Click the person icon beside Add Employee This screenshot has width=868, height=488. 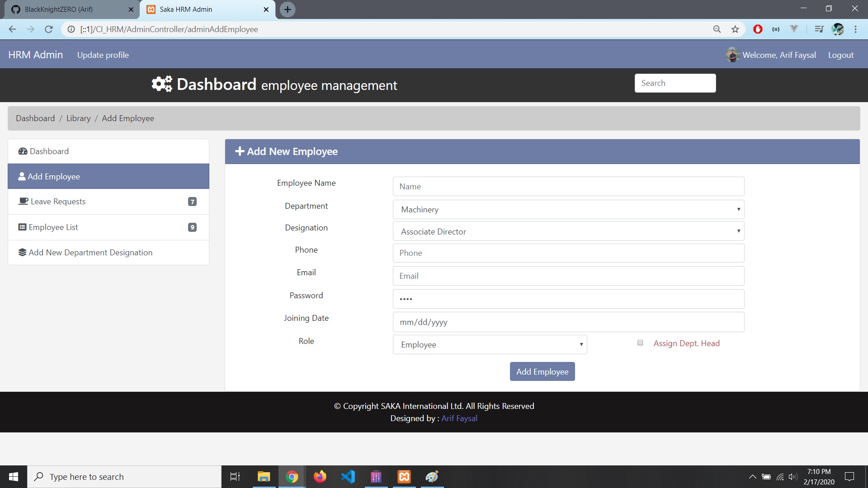click(21, 176)
